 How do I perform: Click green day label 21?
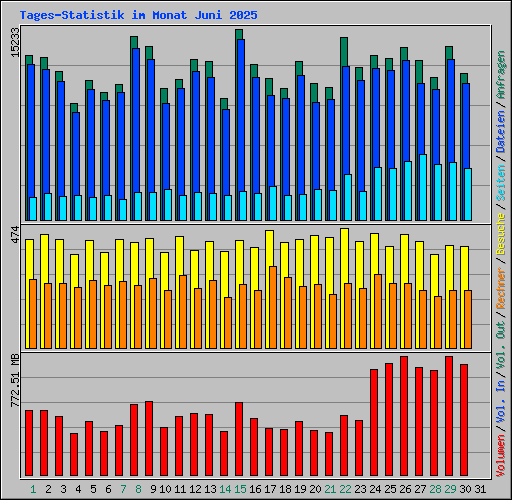click(330, 489)
